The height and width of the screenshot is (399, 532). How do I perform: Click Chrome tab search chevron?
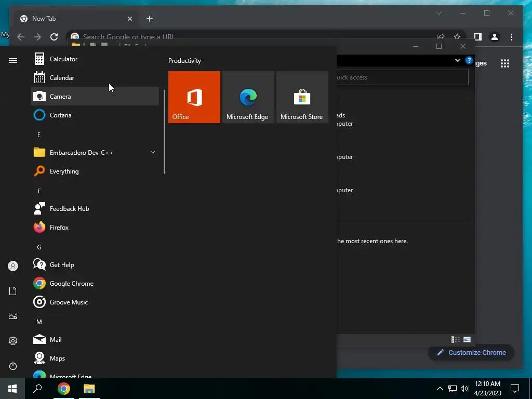point(438,13)
